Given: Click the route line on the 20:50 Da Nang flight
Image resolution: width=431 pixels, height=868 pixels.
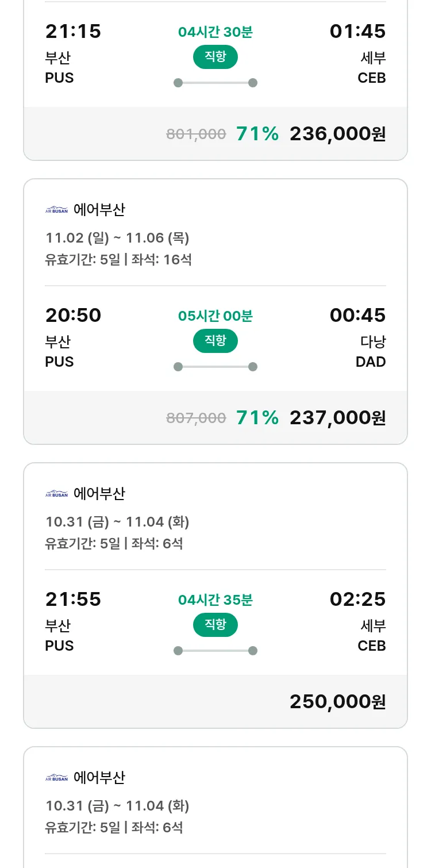Looking at the screenshot, I should [x=215, y=367].
